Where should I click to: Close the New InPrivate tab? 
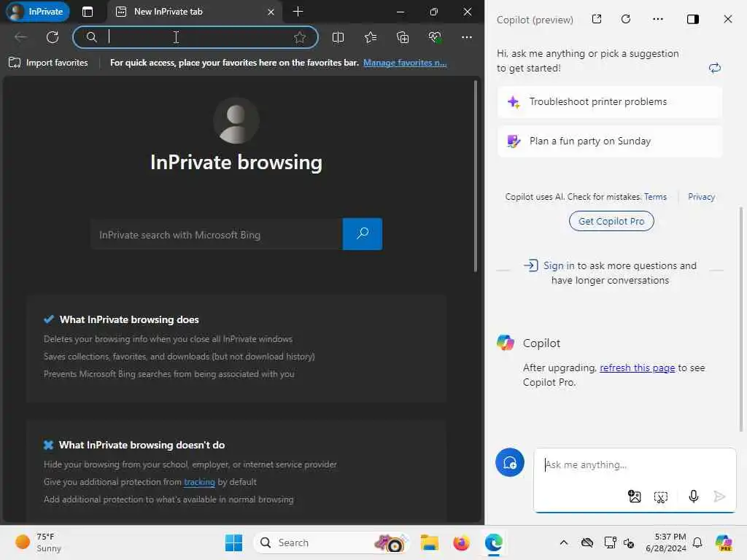pyautogui.click(x=271, y=12)
